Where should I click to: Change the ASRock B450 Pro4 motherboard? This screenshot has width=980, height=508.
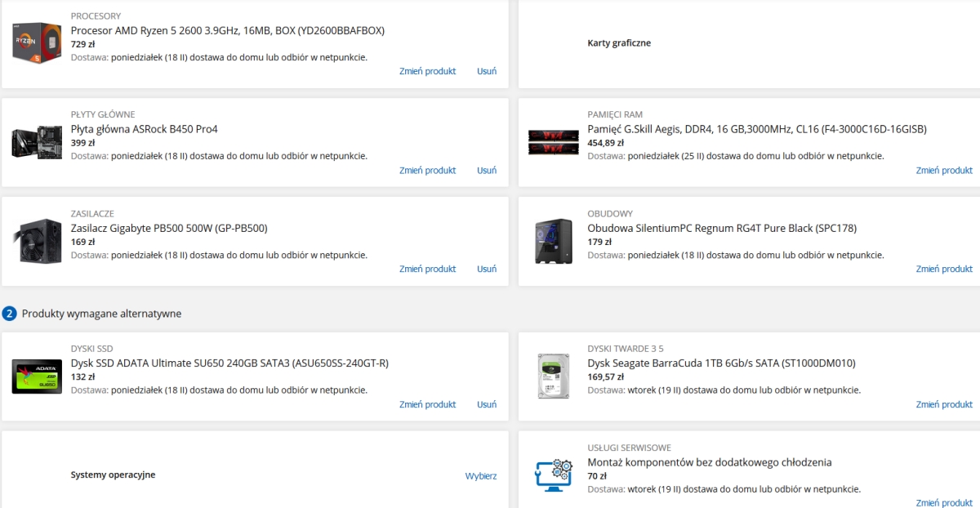click(x=428, y=171)
